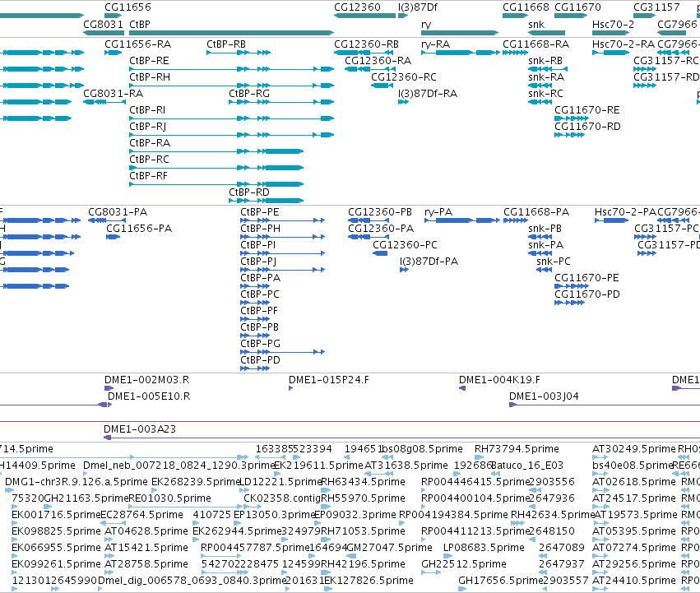Click the CG11656 gene name
Viewport: 700px width, 593px height.
127,7
